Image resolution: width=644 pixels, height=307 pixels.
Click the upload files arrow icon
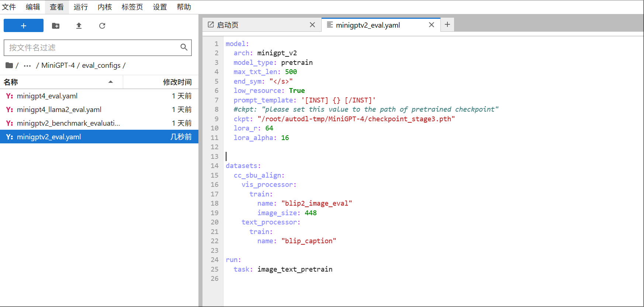[x=79, y=26]
